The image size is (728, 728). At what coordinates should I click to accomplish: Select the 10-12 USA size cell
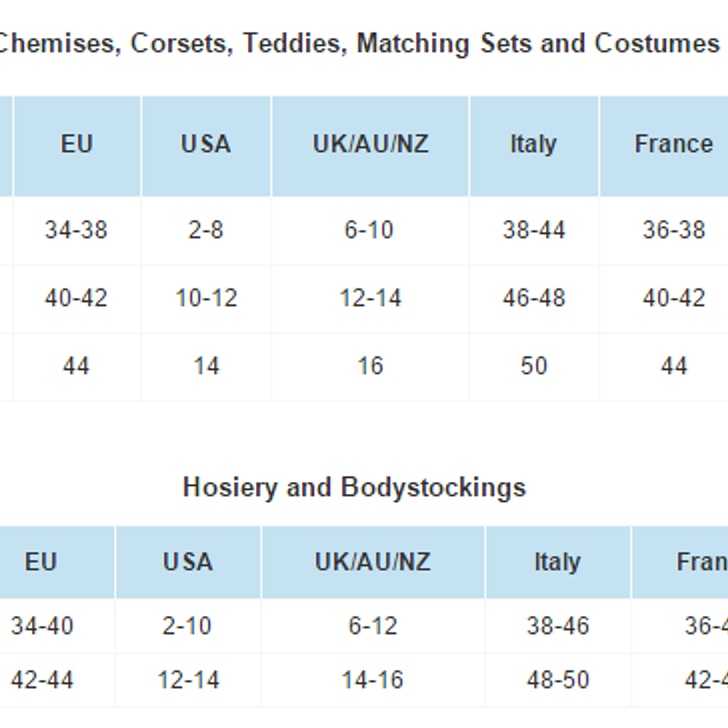tap(206, 298)
